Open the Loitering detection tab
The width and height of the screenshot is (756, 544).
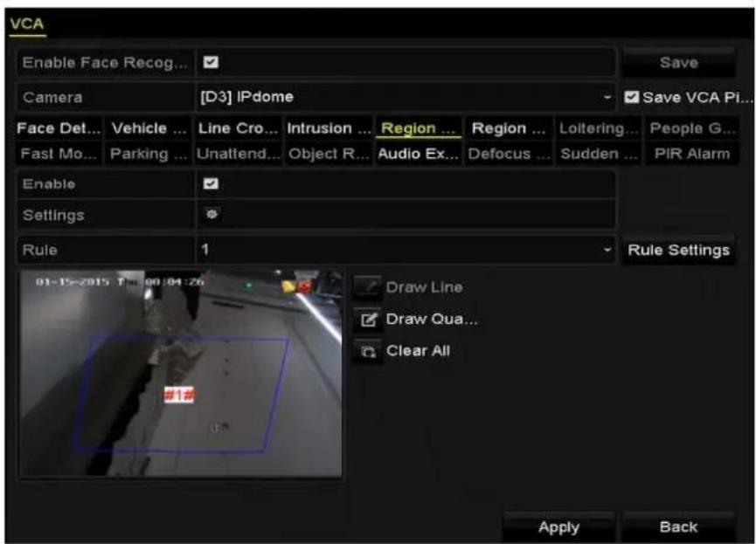(x=599, y=128)
